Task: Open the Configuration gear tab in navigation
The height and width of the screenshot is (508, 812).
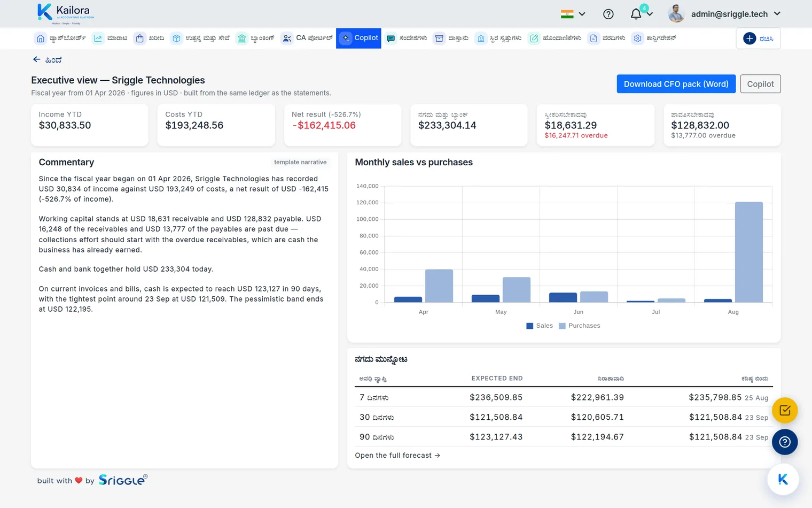Action: coord(653,39)
